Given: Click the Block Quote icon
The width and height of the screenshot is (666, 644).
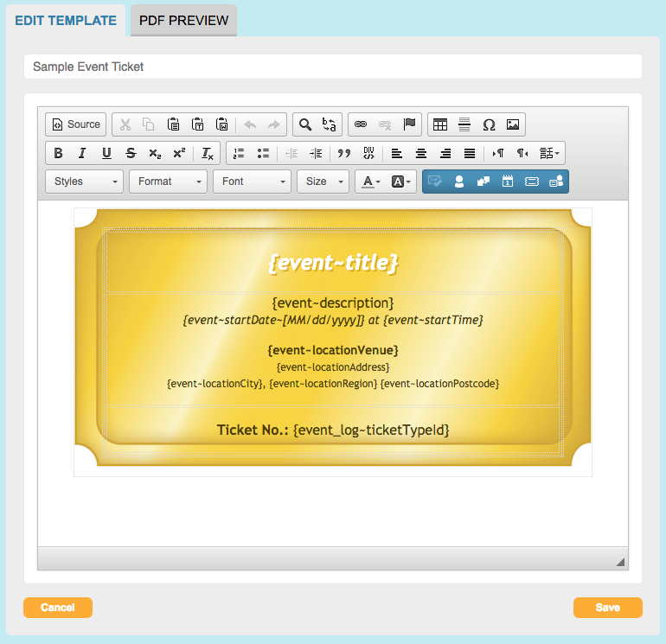Looking at the screenshot, I should [344, 153].
